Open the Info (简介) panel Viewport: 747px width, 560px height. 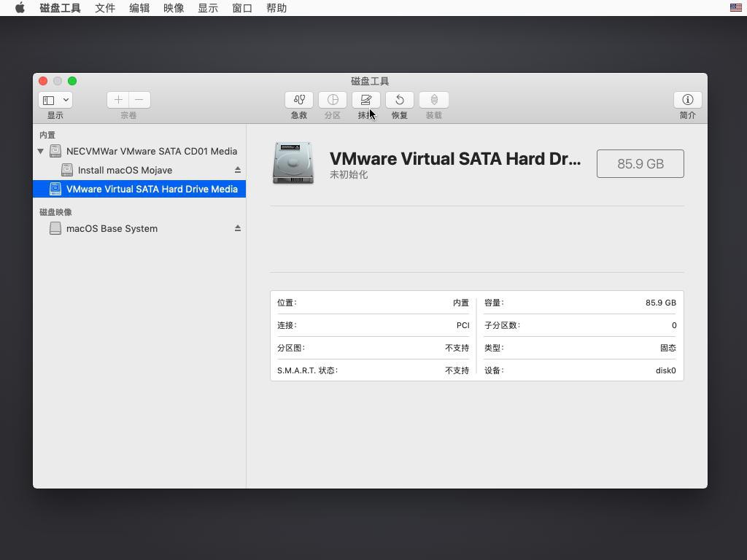(x=687, y=100)
